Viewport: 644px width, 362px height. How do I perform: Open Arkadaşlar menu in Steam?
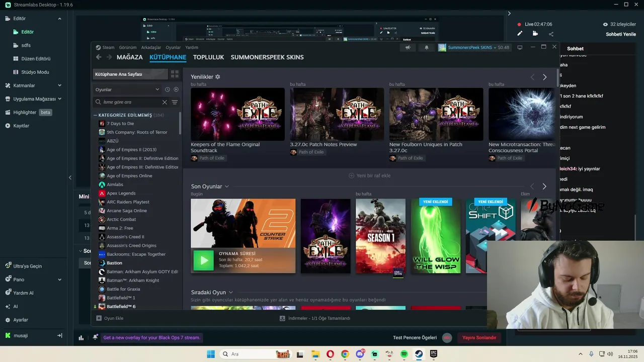pos(151,47)
